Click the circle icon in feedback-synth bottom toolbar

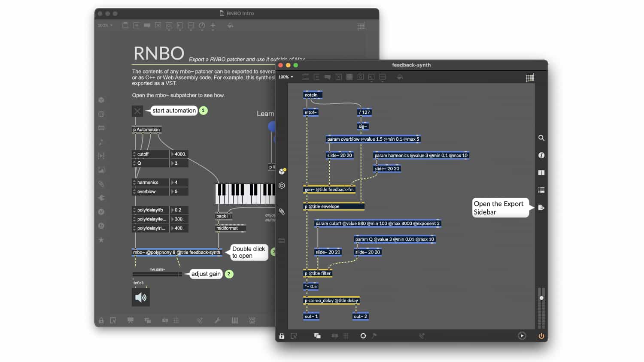(363, 336)
